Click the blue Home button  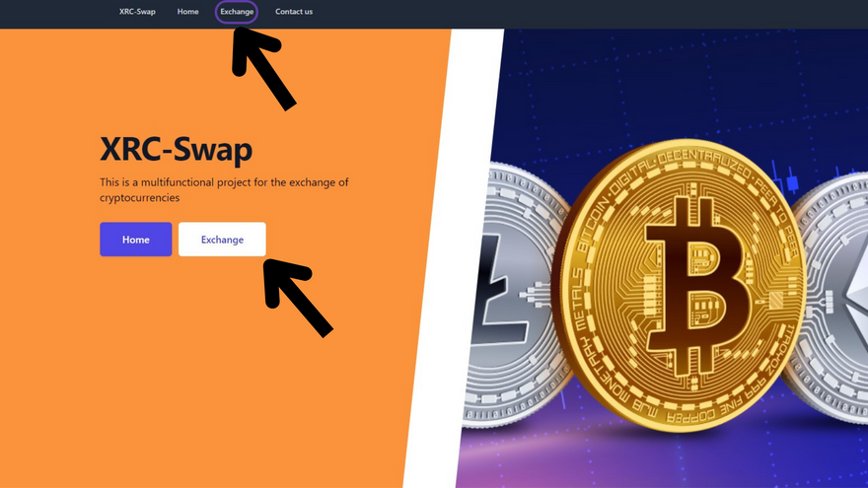pos(136,239)
